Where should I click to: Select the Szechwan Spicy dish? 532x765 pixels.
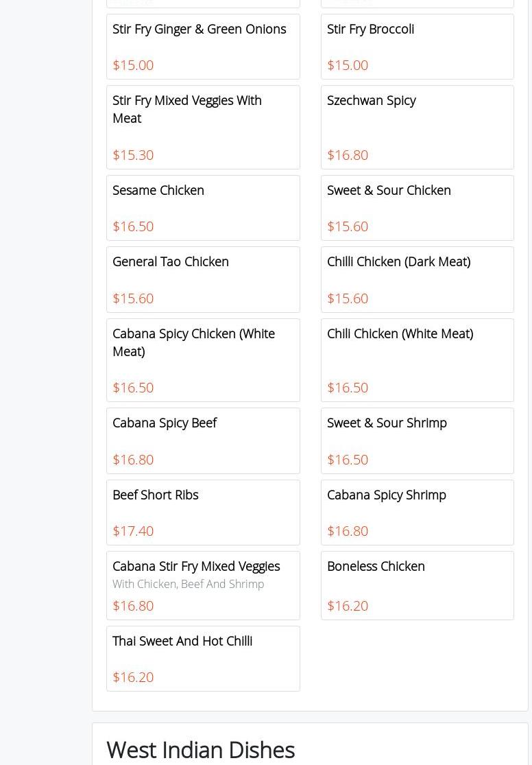click(x=372, y=101)
